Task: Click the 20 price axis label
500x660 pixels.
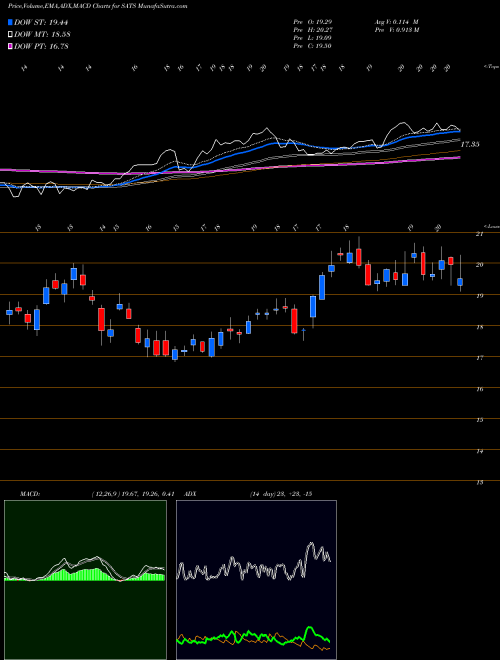Action: click(479, 265)
